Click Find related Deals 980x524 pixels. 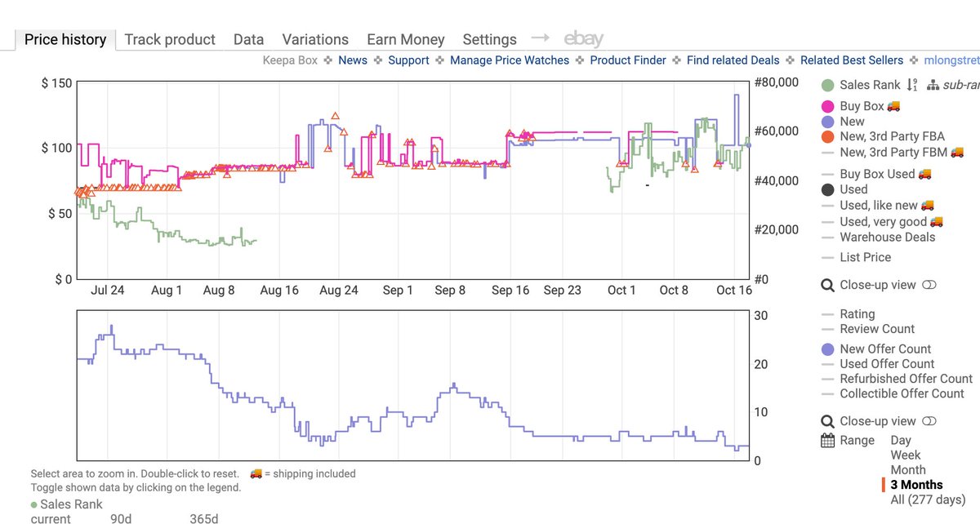pyautogui.click(x=733, y=60)
